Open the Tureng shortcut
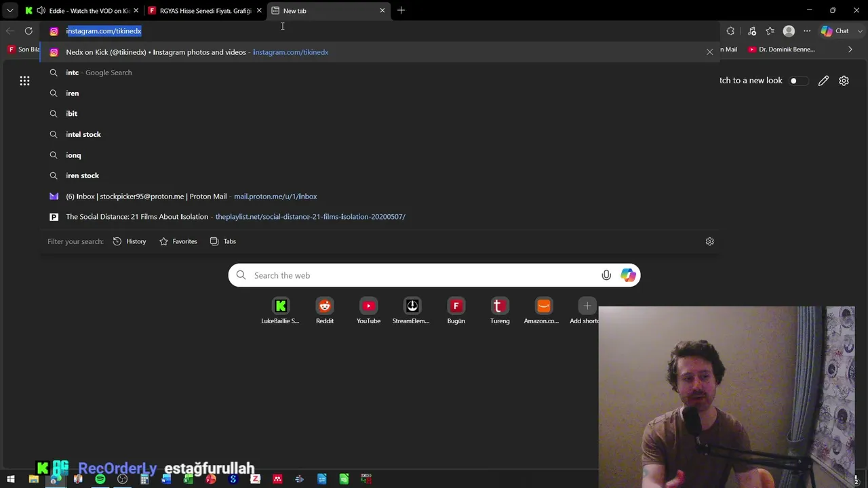868x488 pixels. pos(500,311)
